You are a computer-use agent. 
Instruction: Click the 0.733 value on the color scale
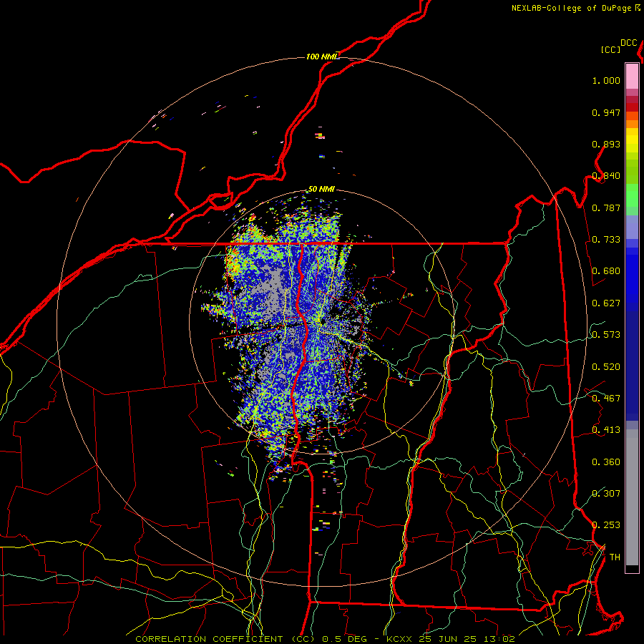606,240
